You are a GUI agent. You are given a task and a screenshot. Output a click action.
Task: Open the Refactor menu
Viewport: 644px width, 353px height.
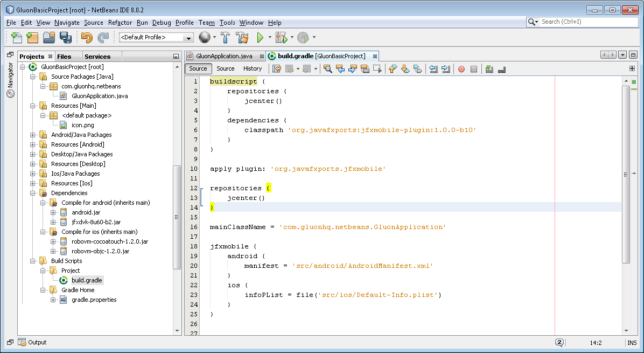pos(120,23)
